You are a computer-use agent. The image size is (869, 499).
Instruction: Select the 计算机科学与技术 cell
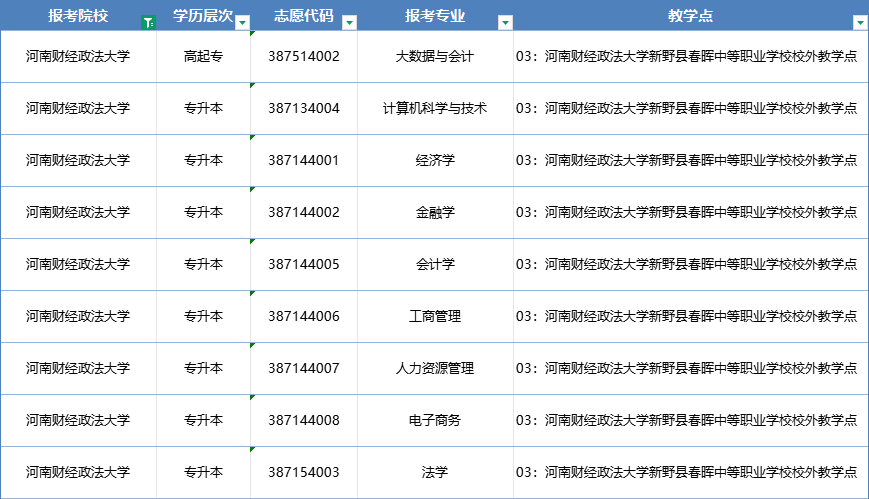point(435,108)
